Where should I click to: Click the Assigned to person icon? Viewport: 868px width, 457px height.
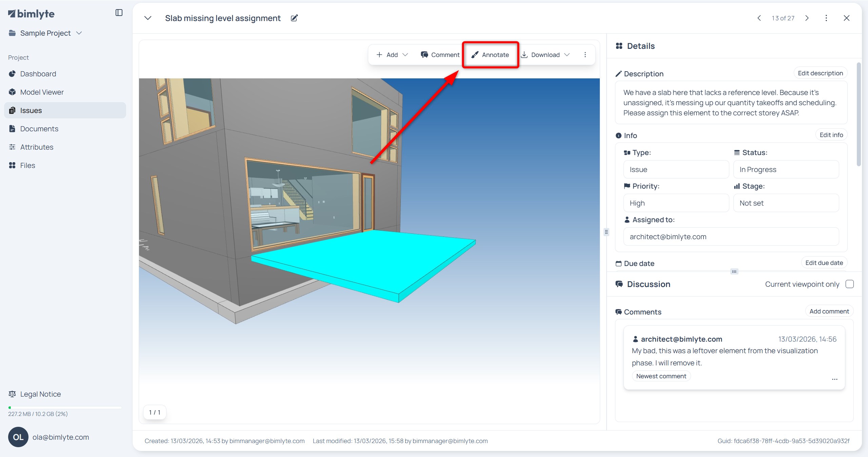tap(627, 220)
